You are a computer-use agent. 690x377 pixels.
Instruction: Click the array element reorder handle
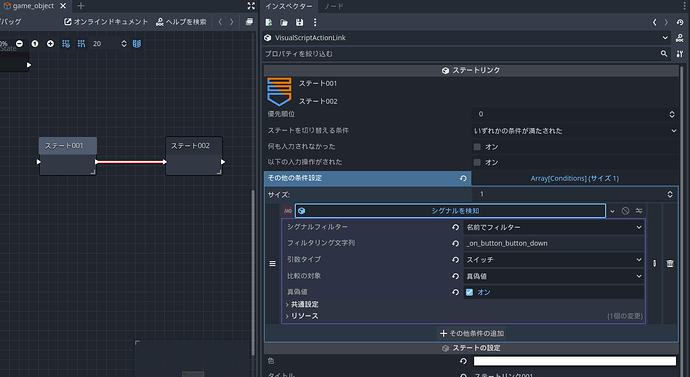272,264
